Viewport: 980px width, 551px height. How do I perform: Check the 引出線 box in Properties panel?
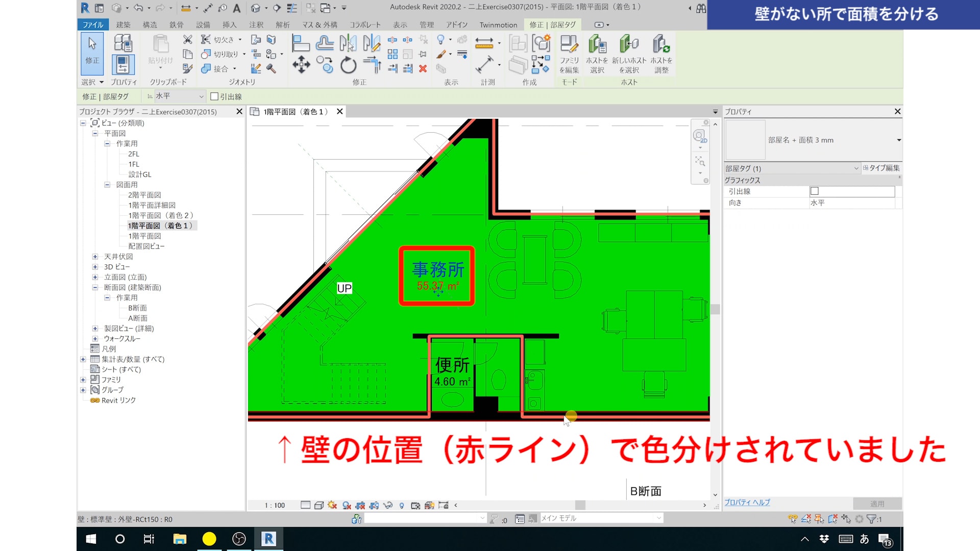coord(815,191)
